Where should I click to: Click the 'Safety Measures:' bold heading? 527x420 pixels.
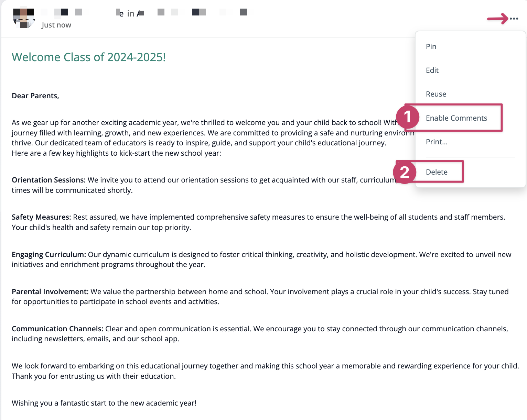coord(41,217)
